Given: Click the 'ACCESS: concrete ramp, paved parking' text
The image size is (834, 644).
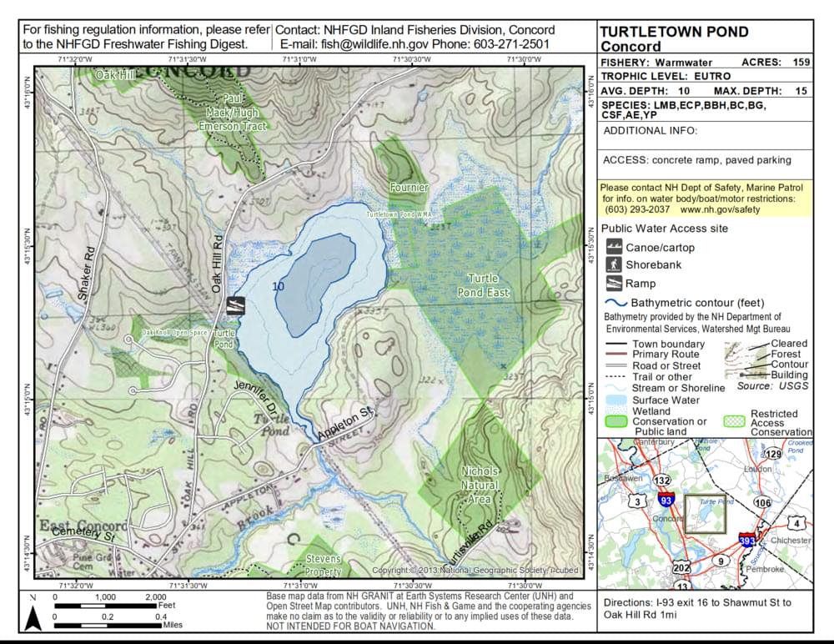Looking at the screenshot, I should 696,160.
